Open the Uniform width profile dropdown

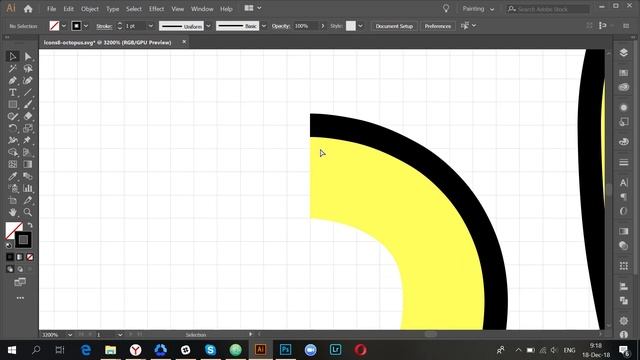tap(208, 26)
